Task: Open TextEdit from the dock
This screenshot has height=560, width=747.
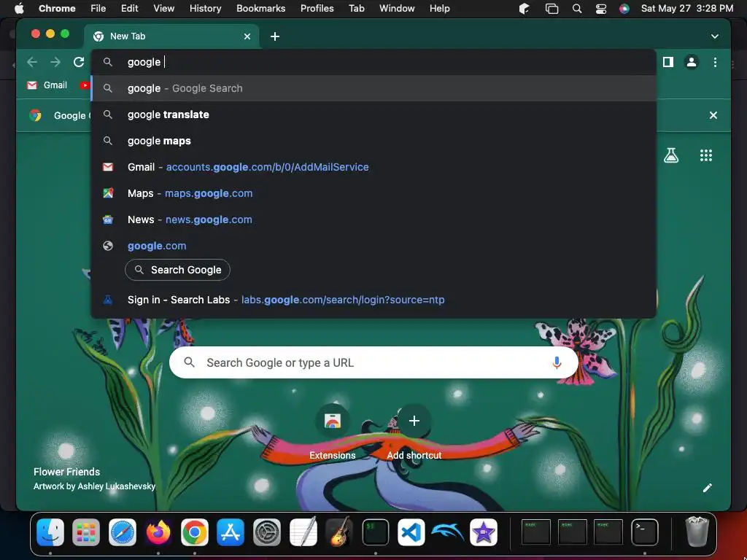Action: click(x=303, y=532)
